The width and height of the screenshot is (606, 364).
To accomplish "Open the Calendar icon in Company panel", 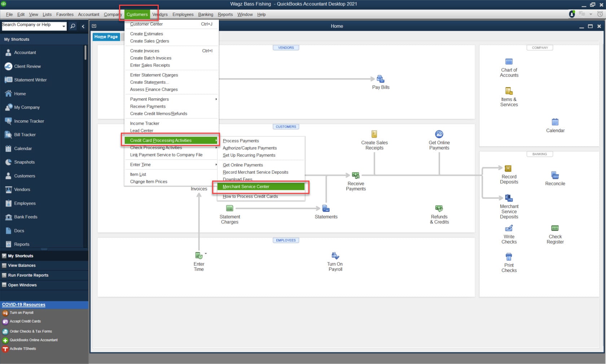I will pyautogui.click(x=555, y=122).
